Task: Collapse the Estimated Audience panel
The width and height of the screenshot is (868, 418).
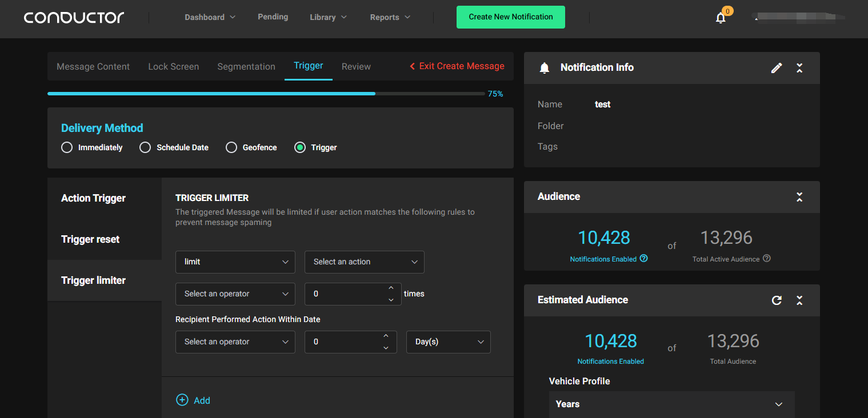Action: [799, 300]
